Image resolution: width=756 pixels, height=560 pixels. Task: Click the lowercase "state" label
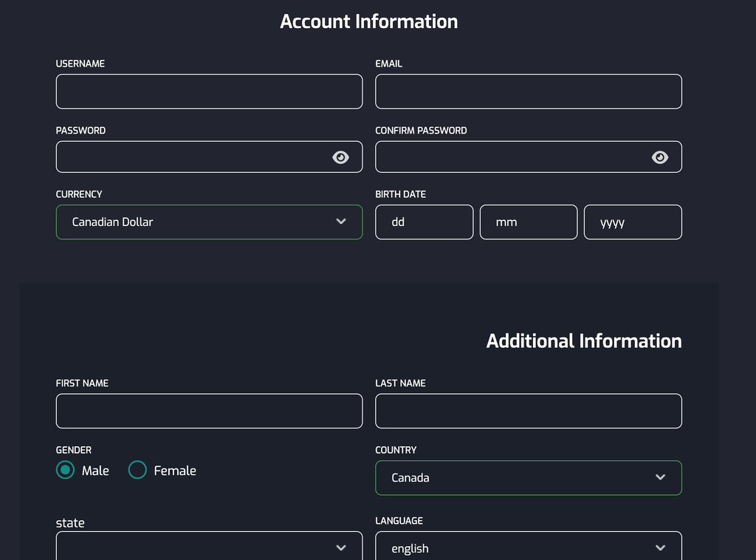(70, 523)
